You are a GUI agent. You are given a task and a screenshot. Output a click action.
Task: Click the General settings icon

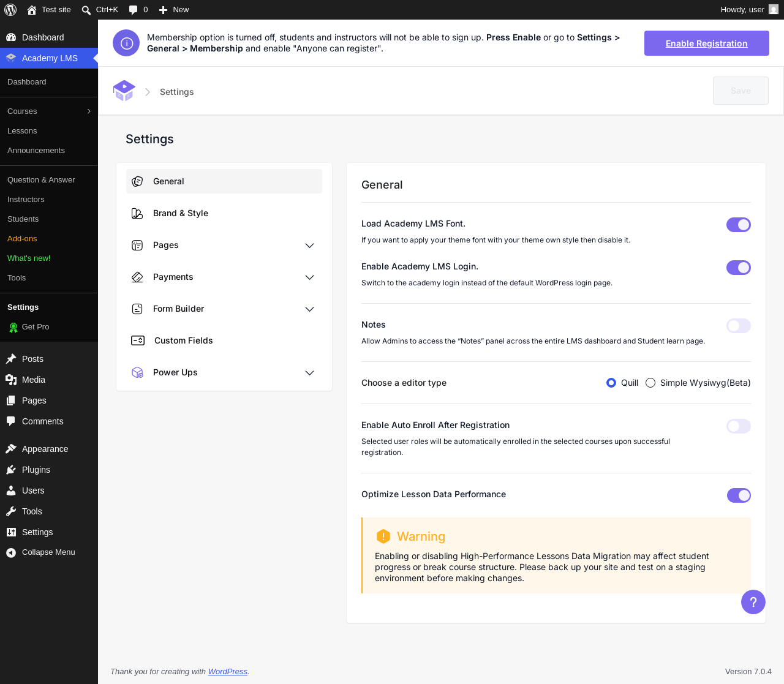[137, 181]
